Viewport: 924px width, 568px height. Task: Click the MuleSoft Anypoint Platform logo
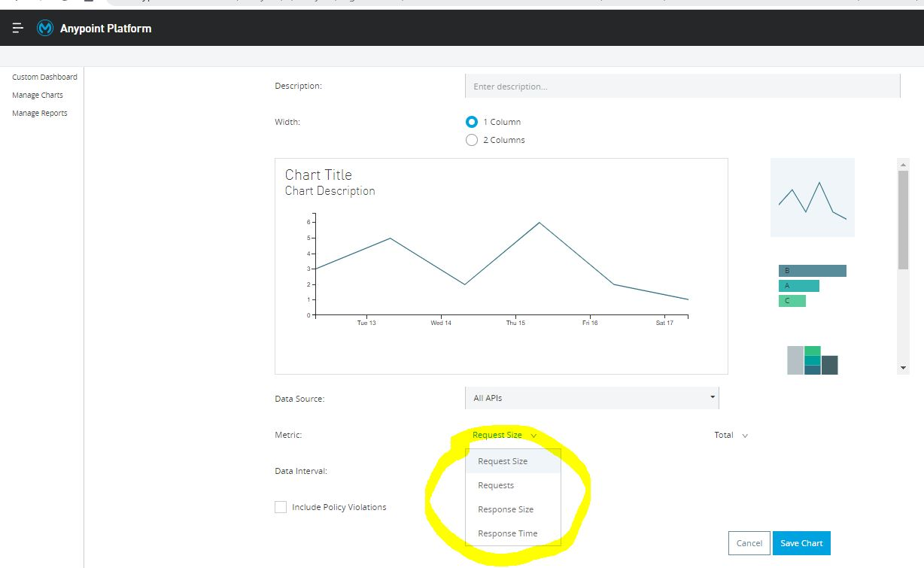coord(45,28)
